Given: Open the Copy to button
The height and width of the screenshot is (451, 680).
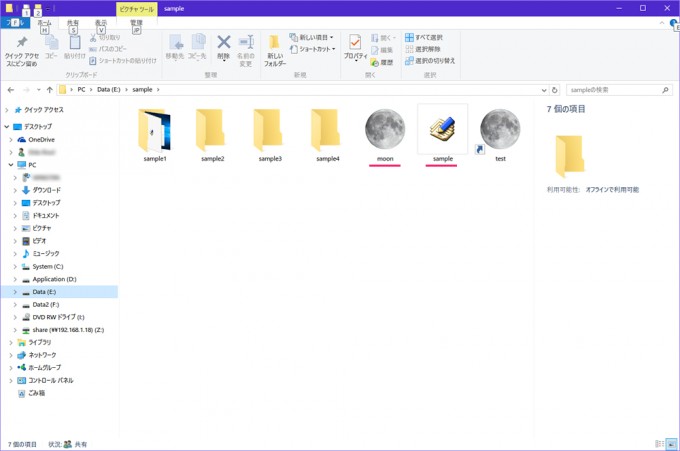Looking at the screenshot, I should tap(197, 47).
